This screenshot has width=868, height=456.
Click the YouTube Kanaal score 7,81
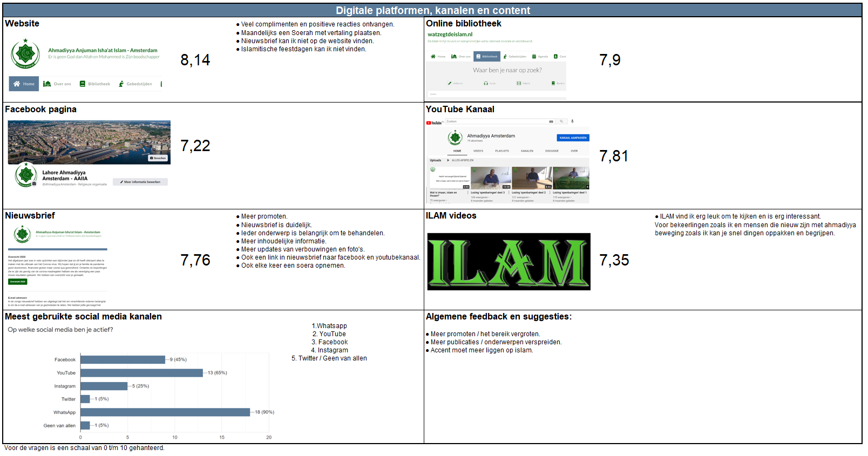(614, 156)
